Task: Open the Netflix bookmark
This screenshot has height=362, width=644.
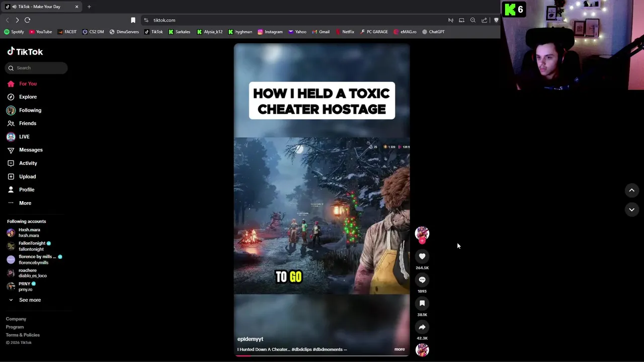Action: coord(345,32)
